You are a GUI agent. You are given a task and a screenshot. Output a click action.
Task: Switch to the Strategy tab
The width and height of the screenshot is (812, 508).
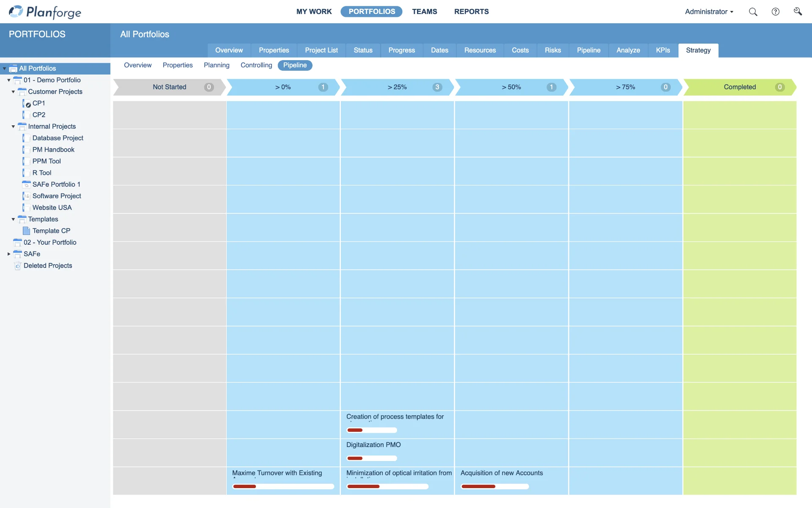pos(698,50)
